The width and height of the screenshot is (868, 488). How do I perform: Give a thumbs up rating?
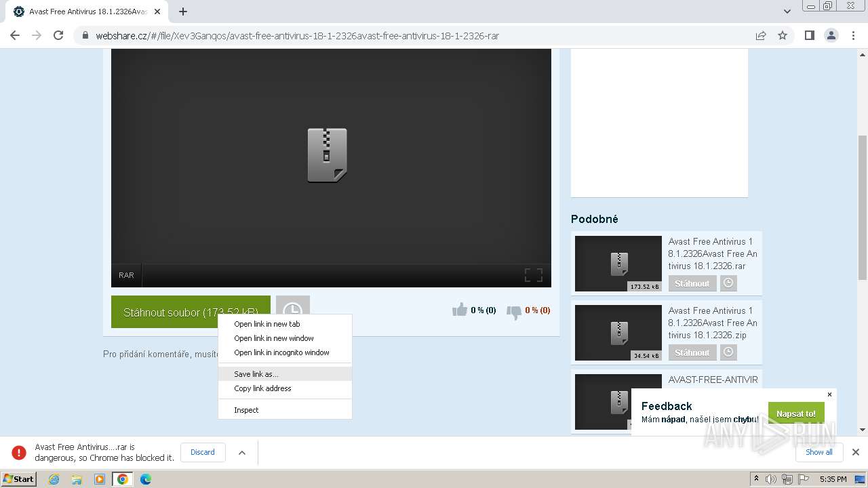point(460,310)
